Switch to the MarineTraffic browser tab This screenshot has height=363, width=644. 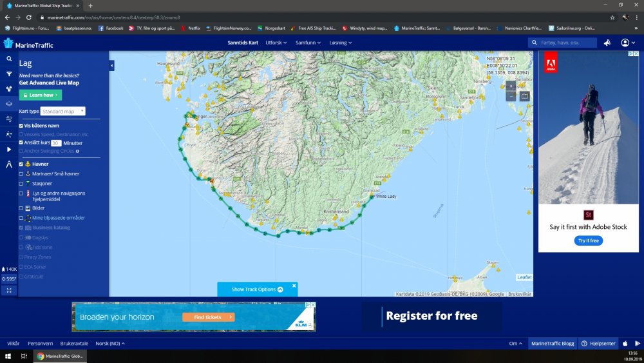click(43, 5)
